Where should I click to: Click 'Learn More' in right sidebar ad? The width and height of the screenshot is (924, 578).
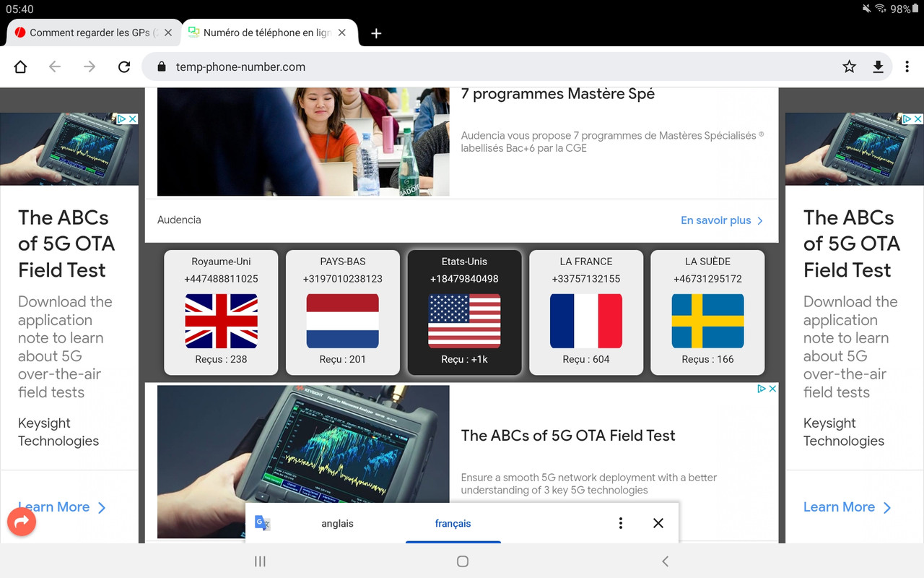click(847, 507)
